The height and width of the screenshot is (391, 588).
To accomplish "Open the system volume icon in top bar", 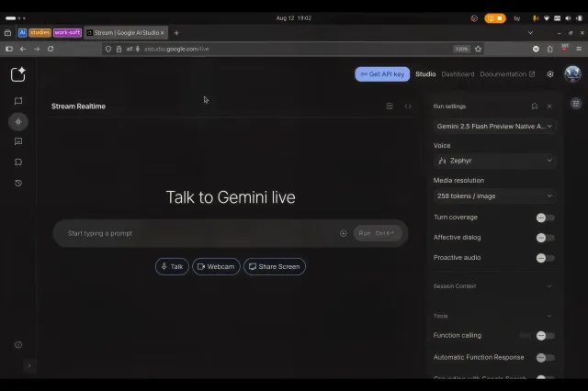I will (568, 18).
